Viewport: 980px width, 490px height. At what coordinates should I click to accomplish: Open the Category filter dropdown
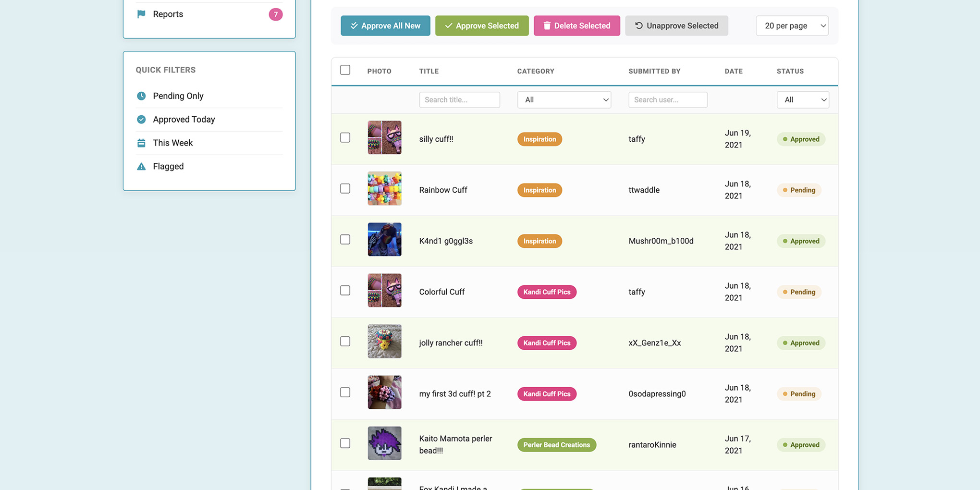tap(564, 99)
